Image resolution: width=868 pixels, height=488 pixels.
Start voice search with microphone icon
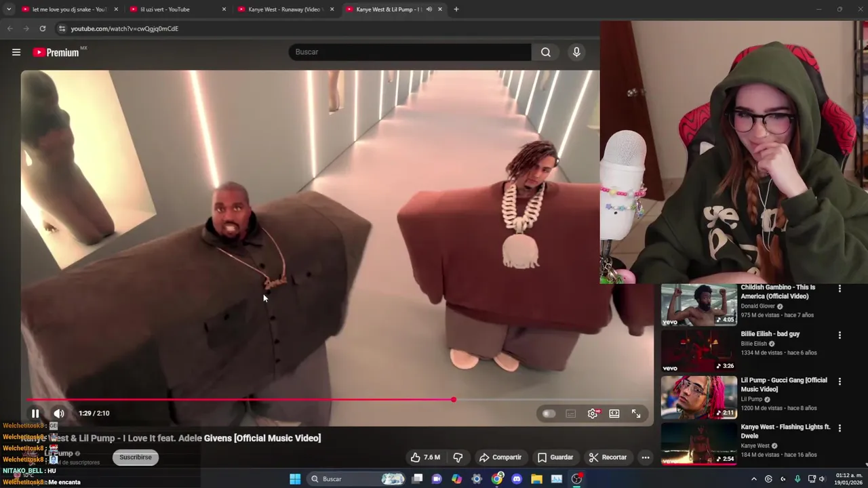click(576, 52)
